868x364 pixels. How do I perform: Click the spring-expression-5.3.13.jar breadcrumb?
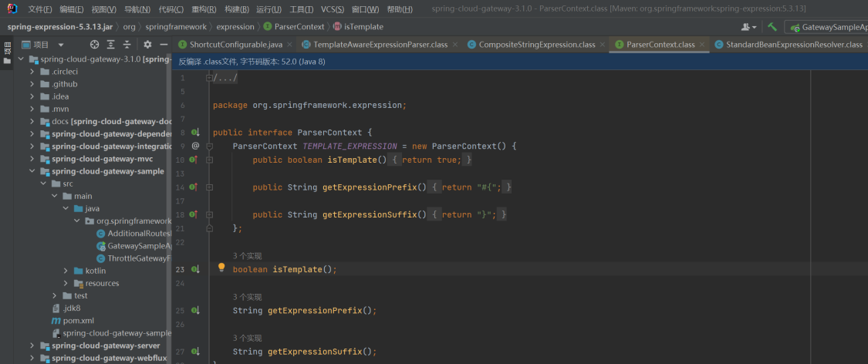pyautogui.click(x=61, y=26)
